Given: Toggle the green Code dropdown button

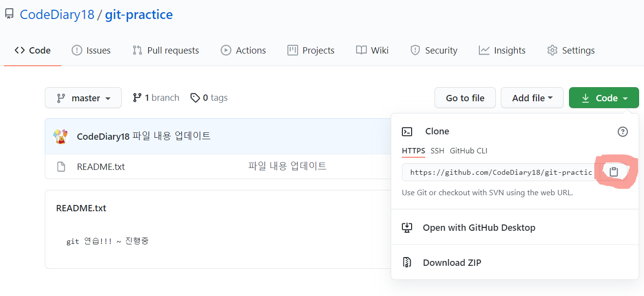Looking at the screenshot, I should 604,98.
